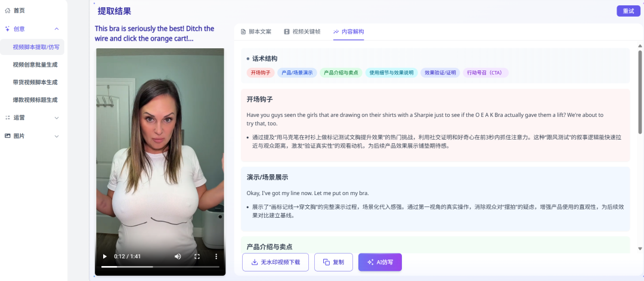Click the 图片 image icon in sidebar
The width and height of the screenshot is (644, 281).
(8, 136)
